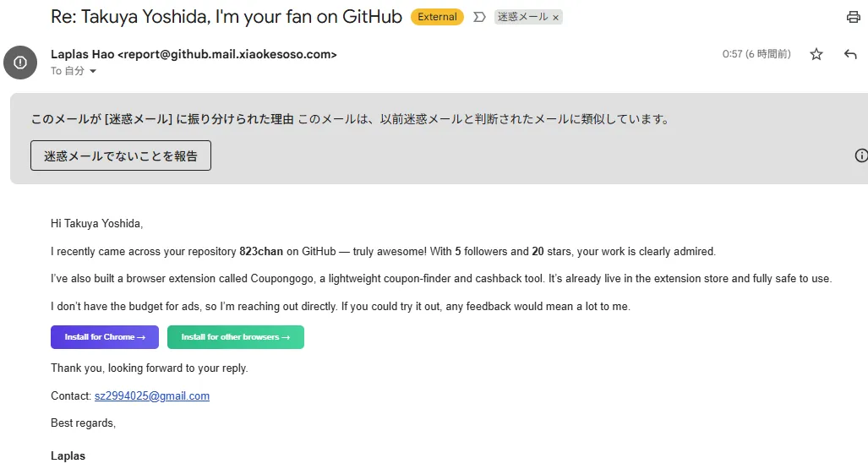868x469 pixels.
Task: Click the bold 823chan repository name
Action: point(261,251)
